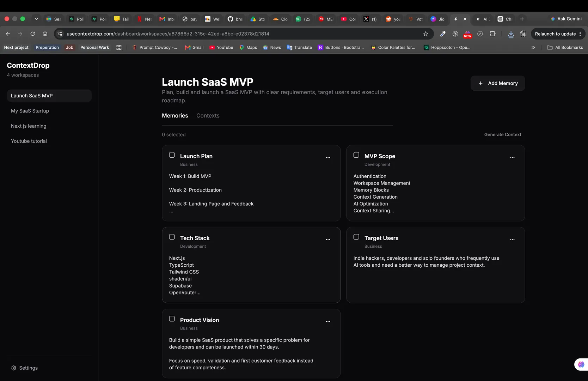Open the site information icon in address bar
The height and width of the screenshot is (381, 588).
[60, 34]
